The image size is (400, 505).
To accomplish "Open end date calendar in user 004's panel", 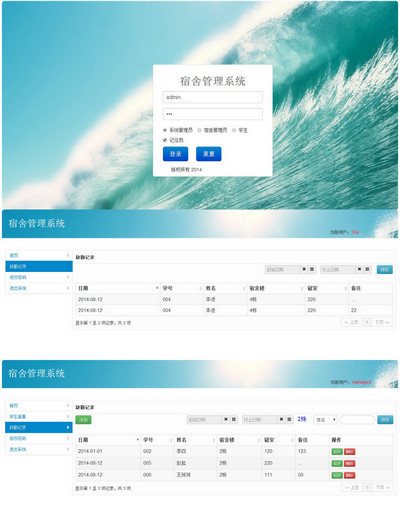I will [367, 269].
